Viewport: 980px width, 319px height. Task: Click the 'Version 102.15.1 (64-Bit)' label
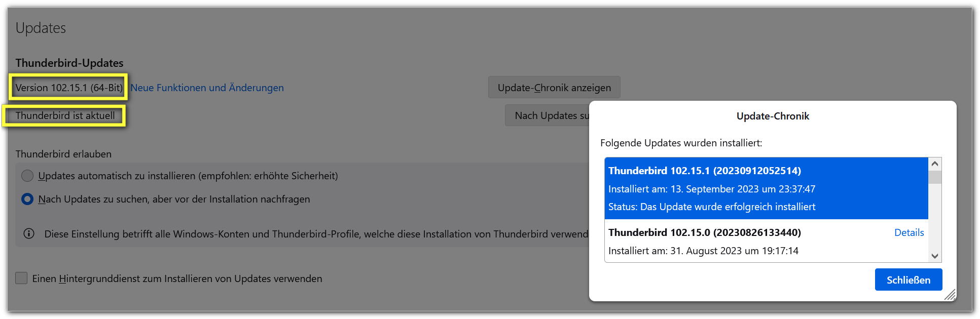click(x=69, y=88)
